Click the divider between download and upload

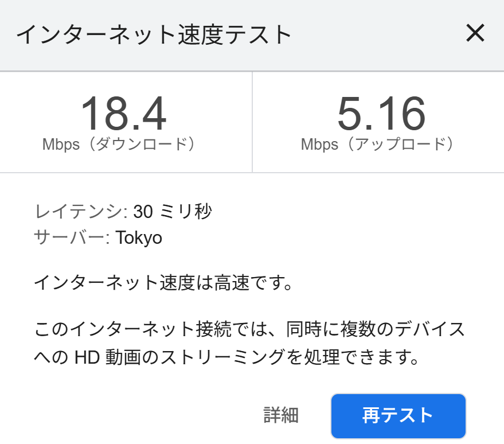(252, 122)
